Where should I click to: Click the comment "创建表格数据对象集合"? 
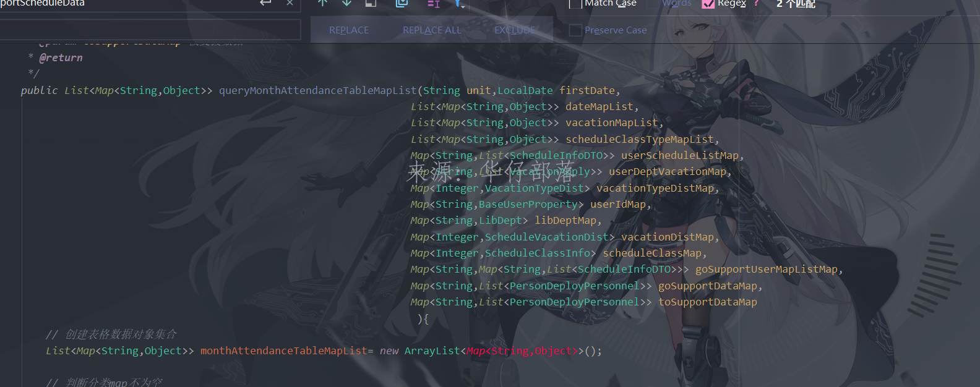[x=121, y=334]
